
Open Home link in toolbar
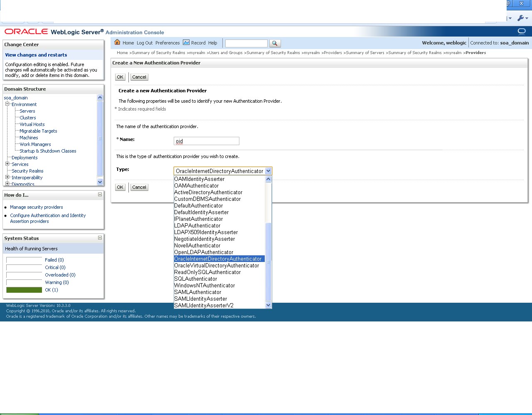coord(128,43)
